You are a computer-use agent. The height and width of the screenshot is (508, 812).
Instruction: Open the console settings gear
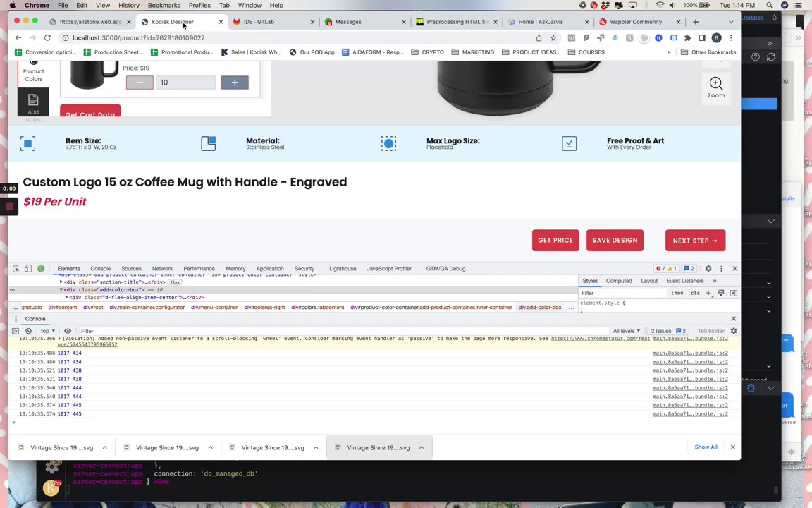733,331
